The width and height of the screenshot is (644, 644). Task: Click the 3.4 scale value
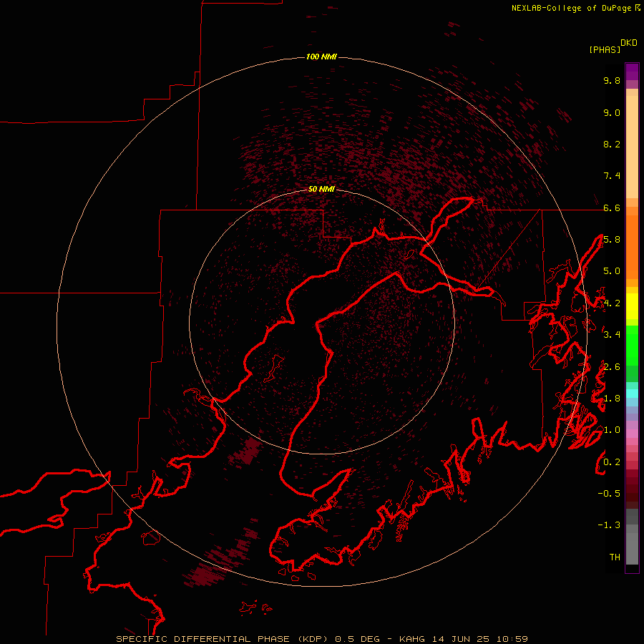tap(612, 335)
